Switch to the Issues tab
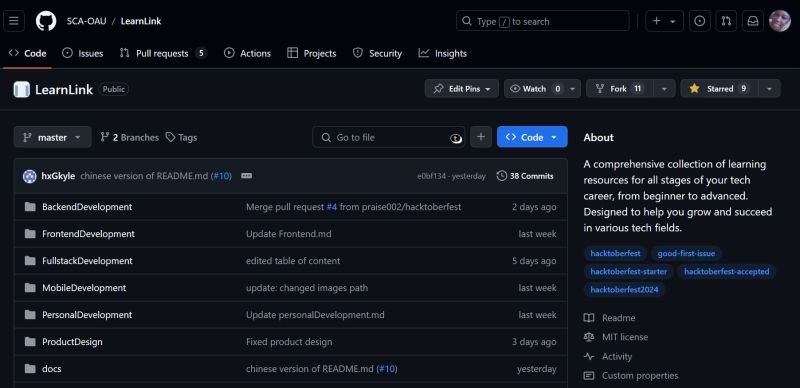This screenshot has width=800, height=388. 83,53
